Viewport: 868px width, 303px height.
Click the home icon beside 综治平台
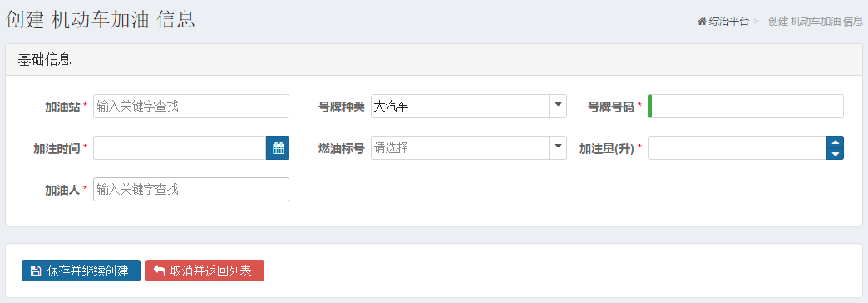[702, 22]
